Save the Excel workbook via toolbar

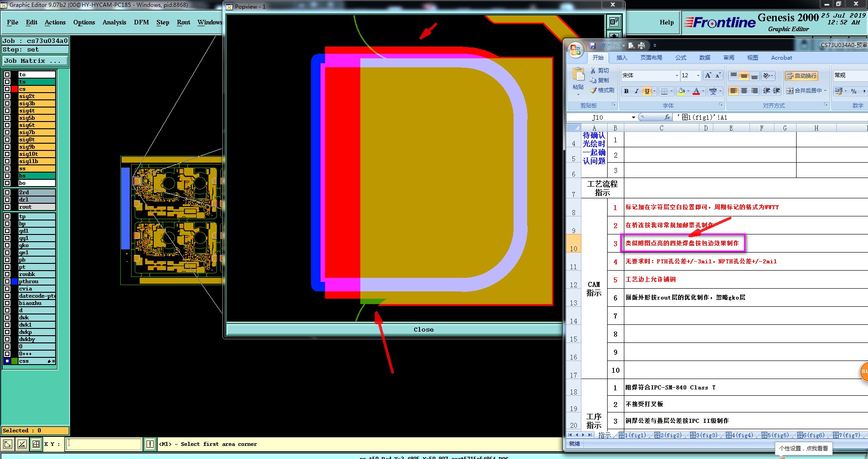click(x=593, y=46)
